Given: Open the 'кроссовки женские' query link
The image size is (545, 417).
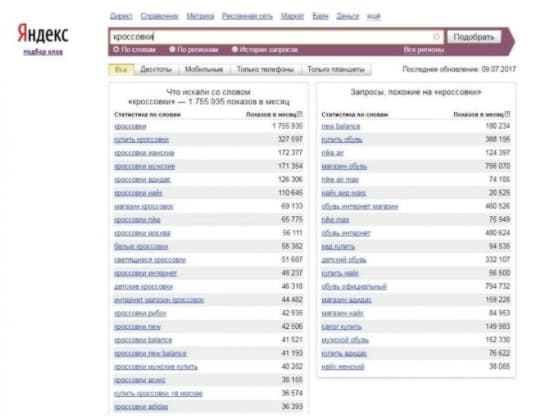Looking at the screenshot, I should click(144, 153).
